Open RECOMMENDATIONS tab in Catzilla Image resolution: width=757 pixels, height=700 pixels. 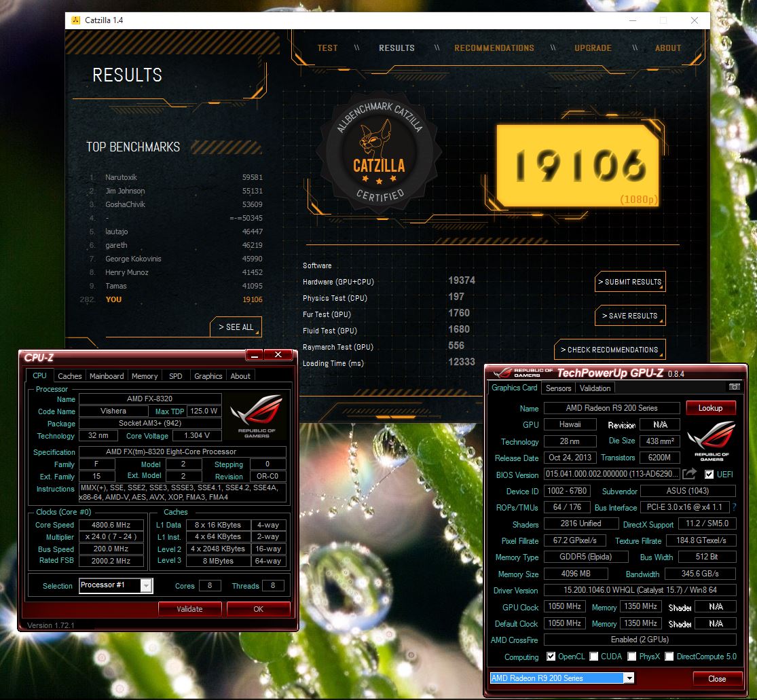pyautogui.click(x=494, y=48)
